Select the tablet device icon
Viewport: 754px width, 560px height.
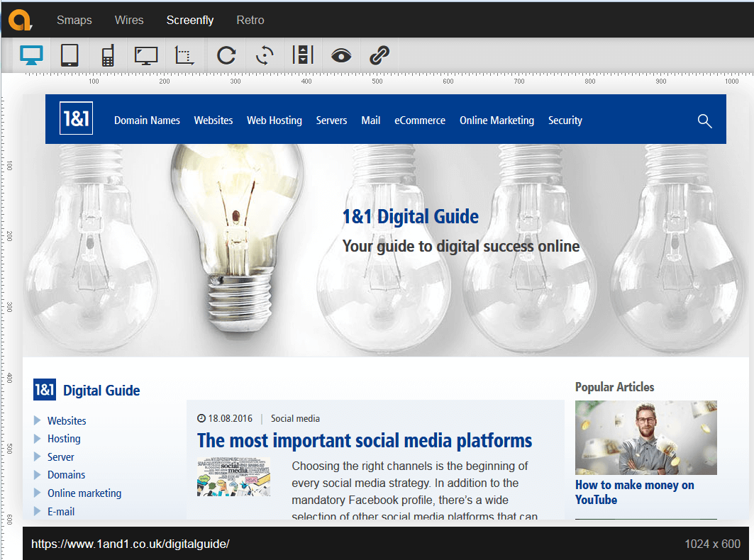click(x=70, y=55)
